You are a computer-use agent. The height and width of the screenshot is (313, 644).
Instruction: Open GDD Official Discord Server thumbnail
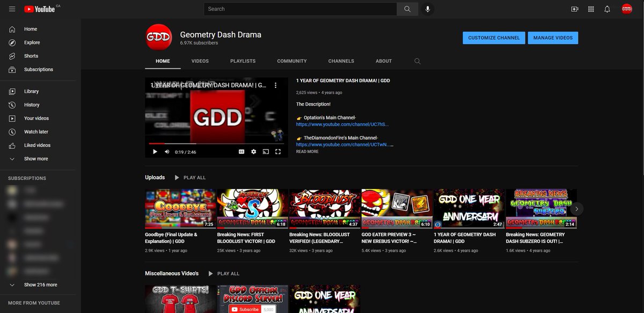(252, 299)
